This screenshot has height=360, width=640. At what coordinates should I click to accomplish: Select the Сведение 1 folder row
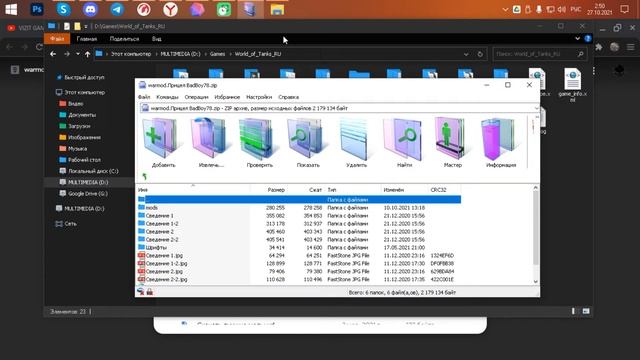299,216
